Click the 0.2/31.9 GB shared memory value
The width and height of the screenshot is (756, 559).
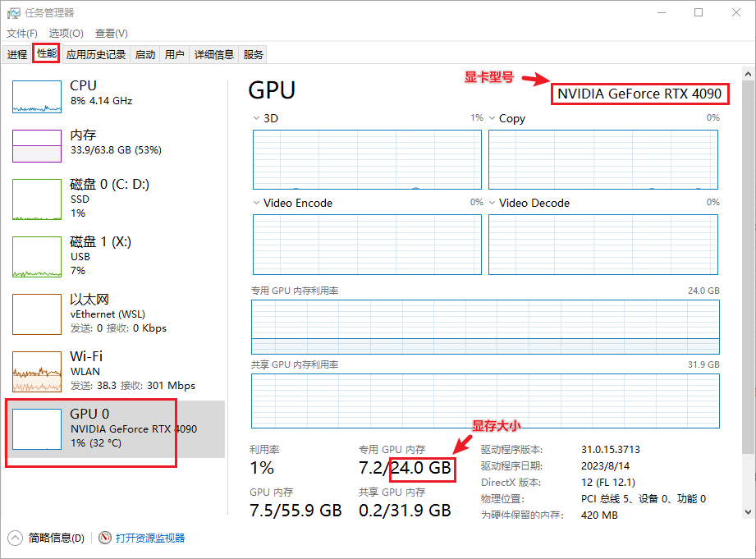[405, 511]
